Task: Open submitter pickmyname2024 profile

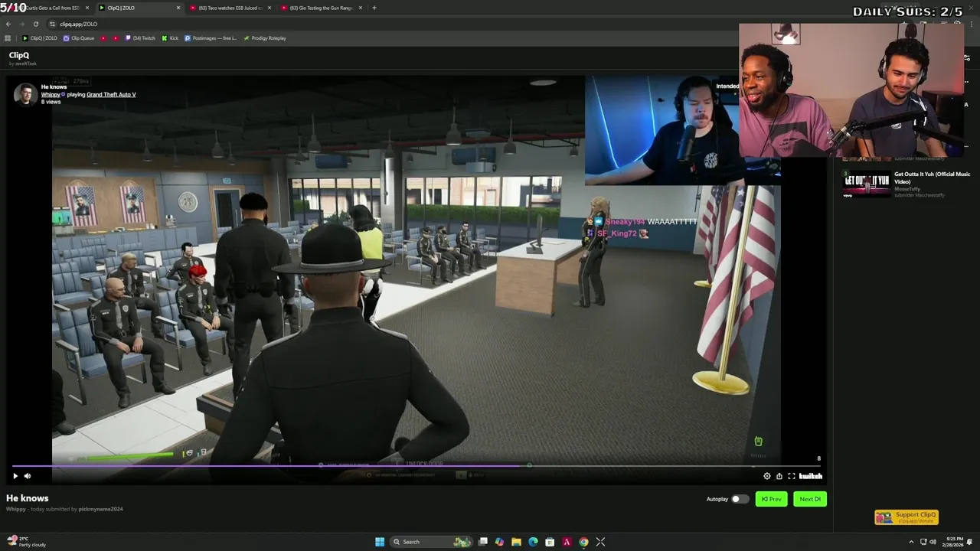Action: tap(100, 509)
